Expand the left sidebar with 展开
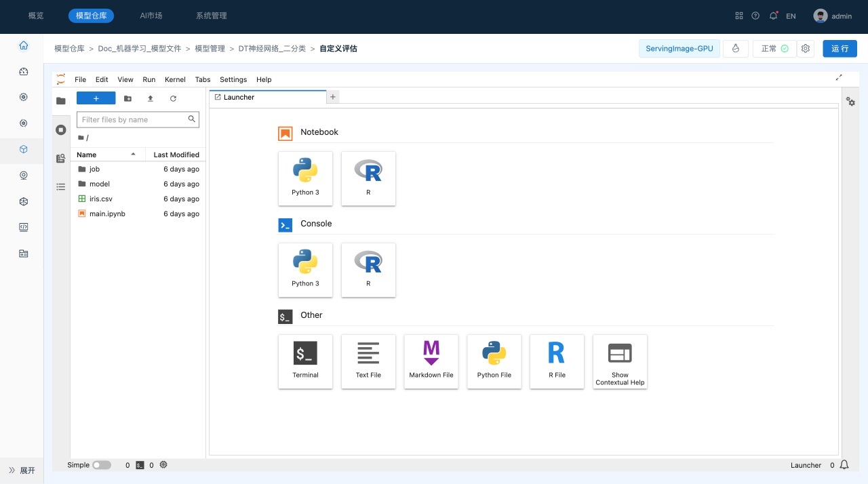The width and height of the screenshot is (868, 484). pos(22,470)
